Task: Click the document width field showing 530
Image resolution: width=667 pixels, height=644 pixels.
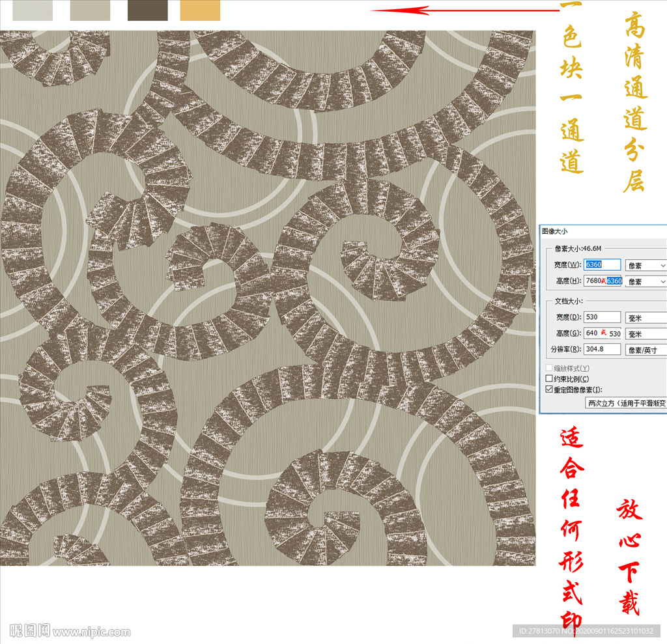Action: click(602, 317)
